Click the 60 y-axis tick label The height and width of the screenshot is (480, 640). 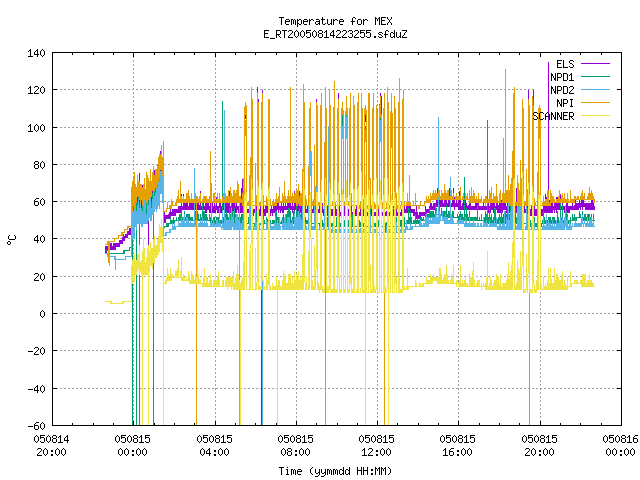(x=39, y=202)
